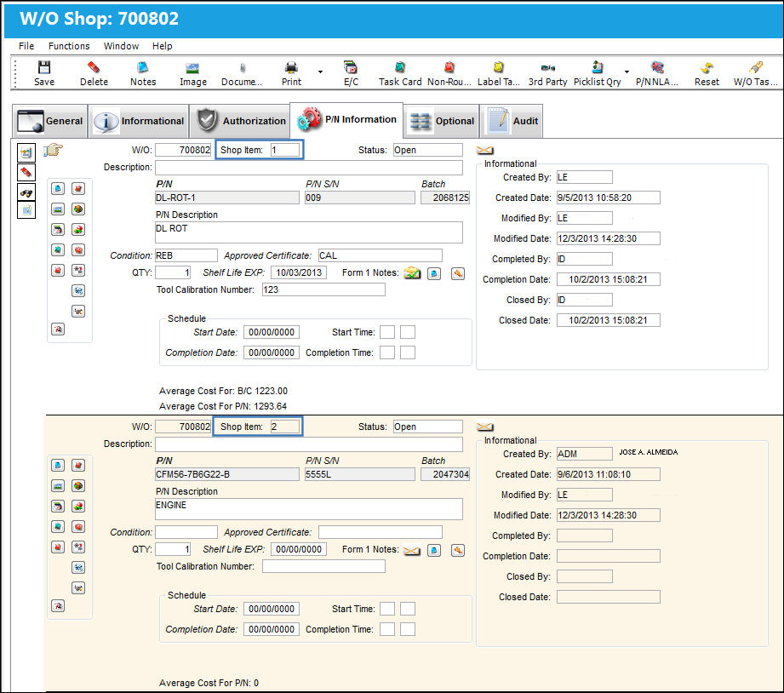The height and width of the screenshot is (693, 784).
Task: Click the P/N S/N field showing 009
Action: tap(359, 198)
